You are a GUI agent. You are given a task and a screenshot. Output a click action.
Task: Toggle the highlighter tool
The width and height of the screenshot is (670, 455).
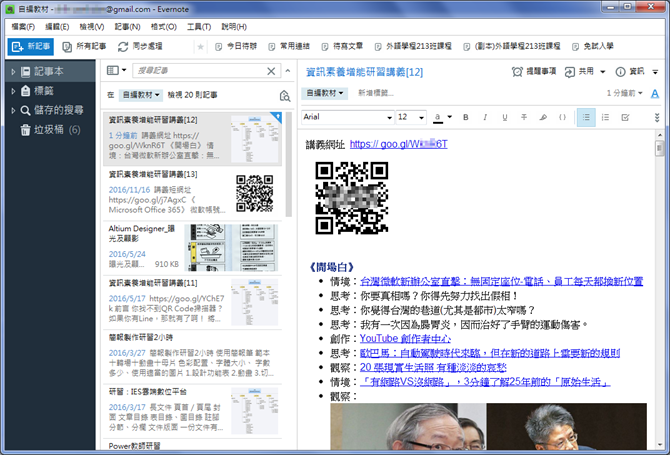pos(543,117)
